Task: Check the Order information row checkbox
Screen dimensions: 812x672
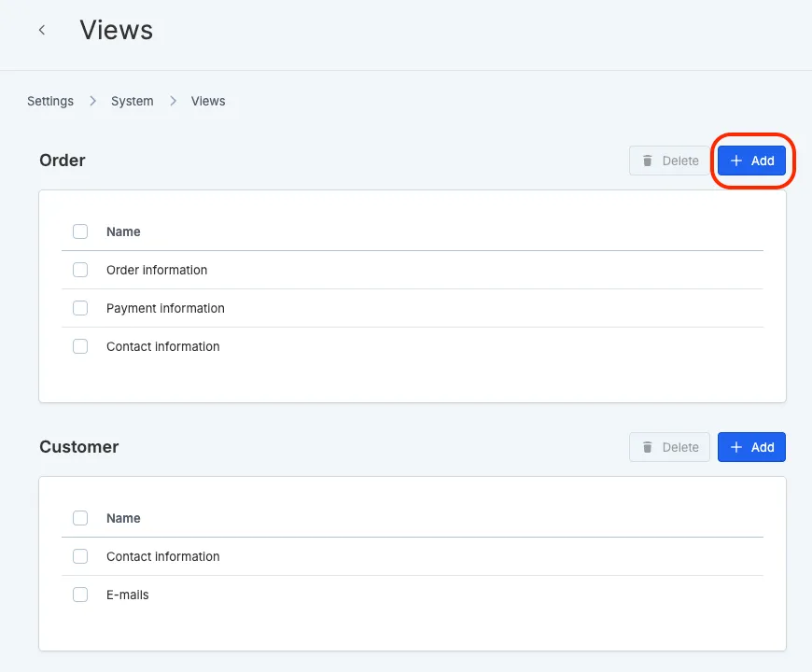Action: [x=80, y=270]
